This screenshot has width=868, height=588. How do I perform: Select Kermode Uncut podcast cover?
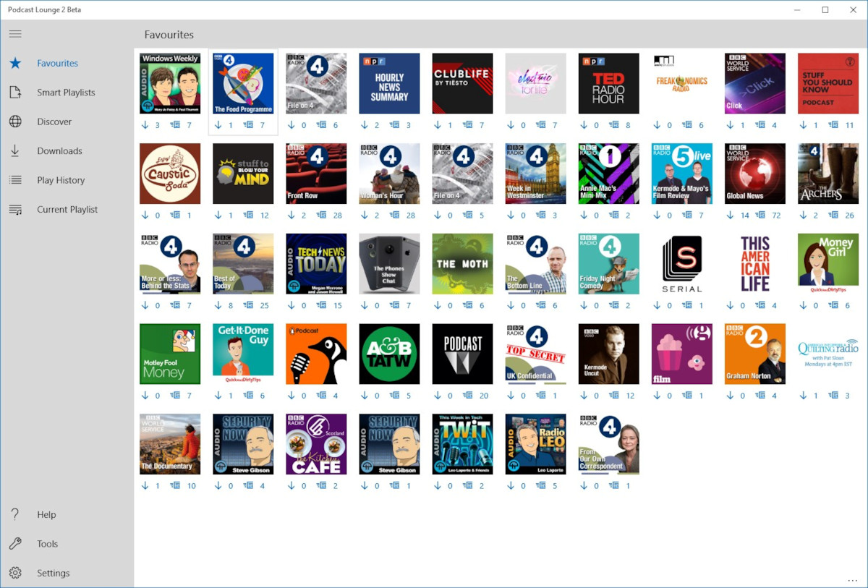(x=608, y=354)
